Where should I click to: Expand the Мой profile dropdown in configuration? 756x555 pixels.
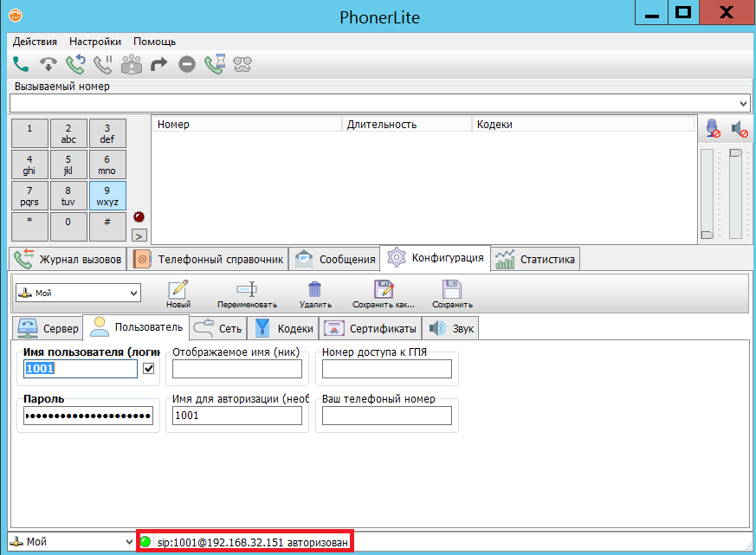[x=133, y=293]
